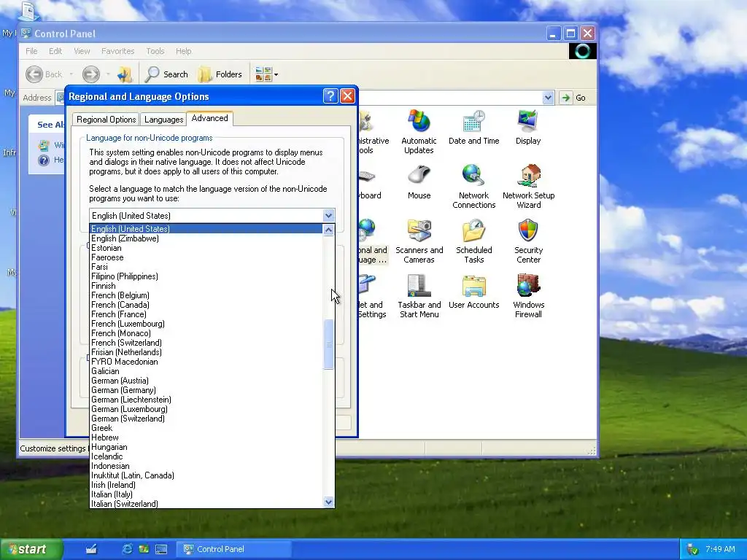Open Automatic Updates in Control Panel

419,132
